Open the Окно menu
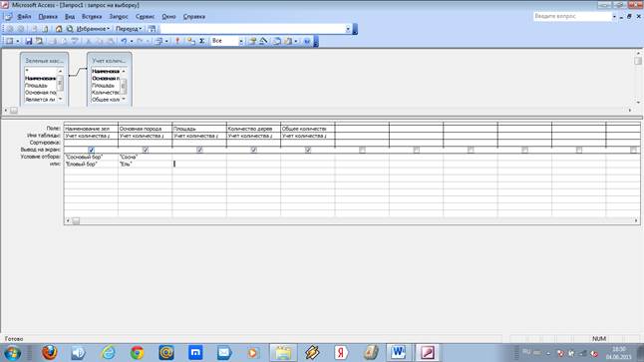The height and width of the screenshot is (362, 644). [168, 16]
